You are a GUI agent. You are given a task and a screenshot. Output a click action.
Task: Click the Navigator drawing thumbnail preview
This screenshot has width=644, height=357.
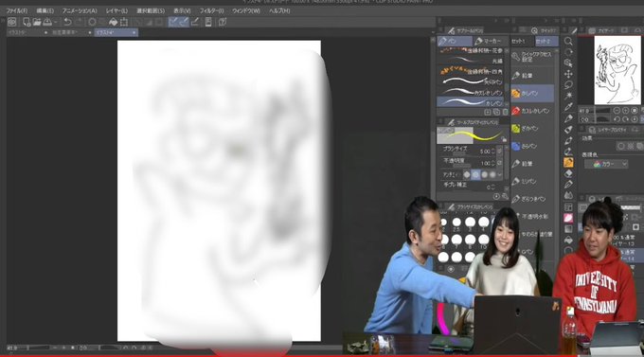617,70
